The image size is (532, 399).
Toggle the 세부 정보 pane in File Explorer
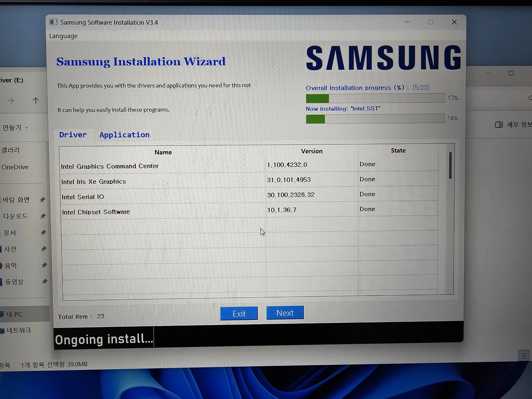pos(513,124)
